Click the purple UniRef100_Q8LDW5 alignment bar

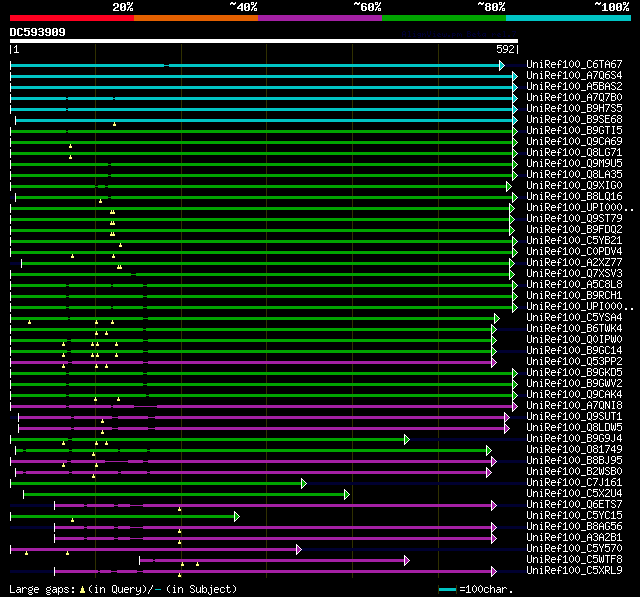pos(261,428)
